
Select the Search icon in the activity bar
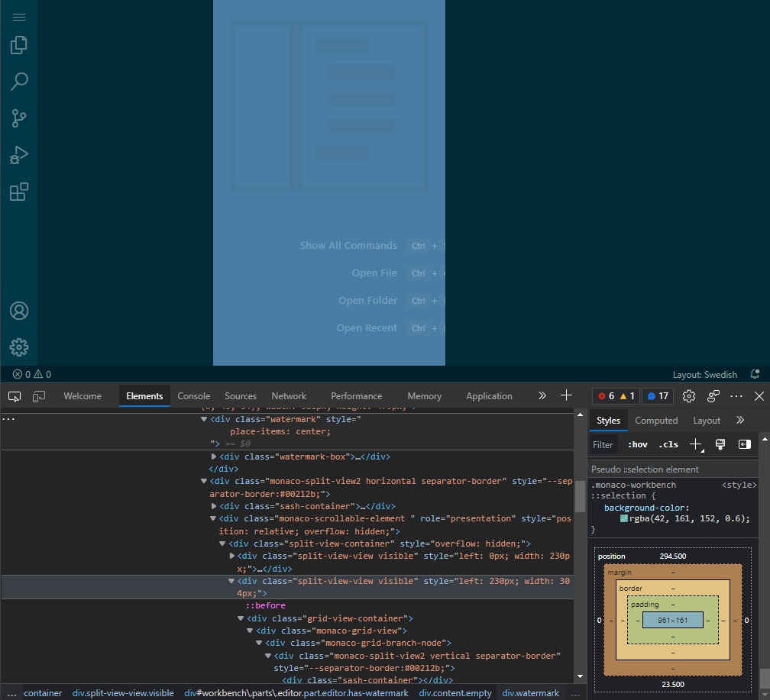click(18, 81)
